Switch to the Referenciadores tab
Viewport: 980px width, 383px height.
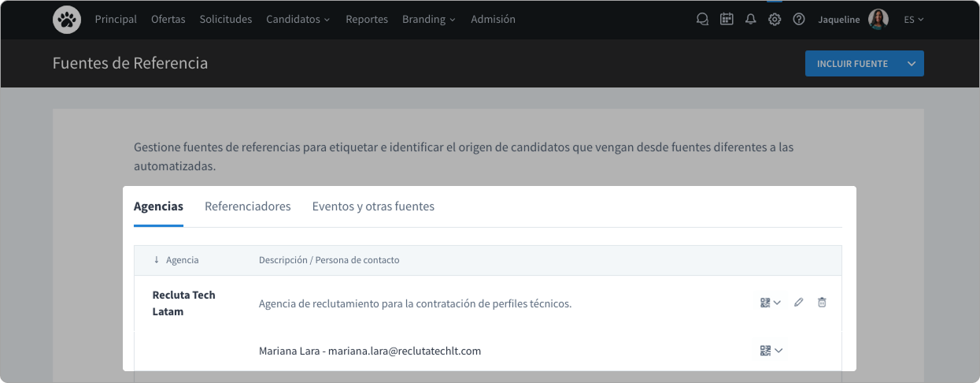pyautogui.click(x=247, y=206)
